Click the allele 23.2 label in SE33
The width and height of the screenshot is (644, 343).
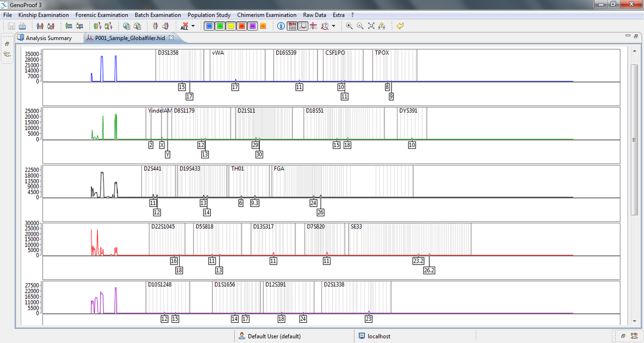pos(418,261)
